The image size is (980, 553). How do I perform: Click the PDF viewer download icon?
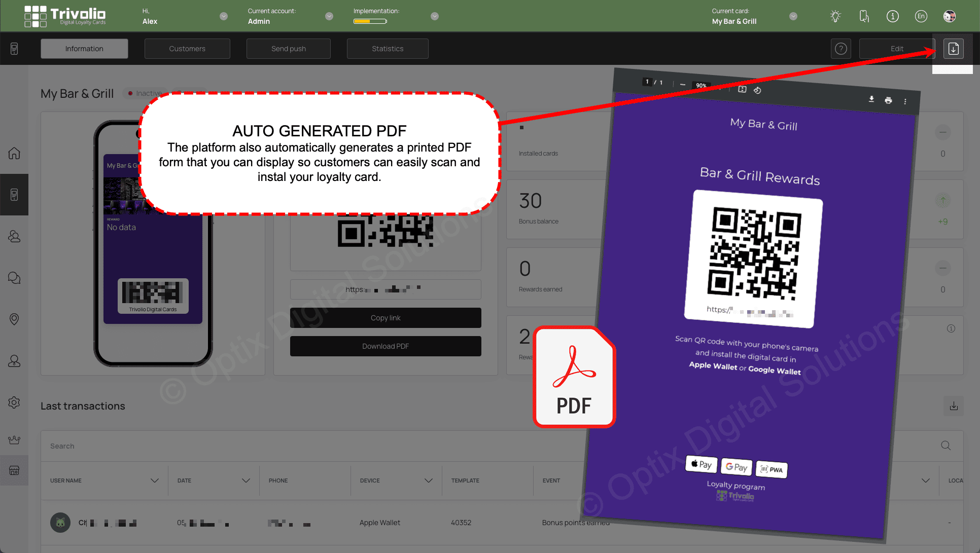tap(871, 99)
